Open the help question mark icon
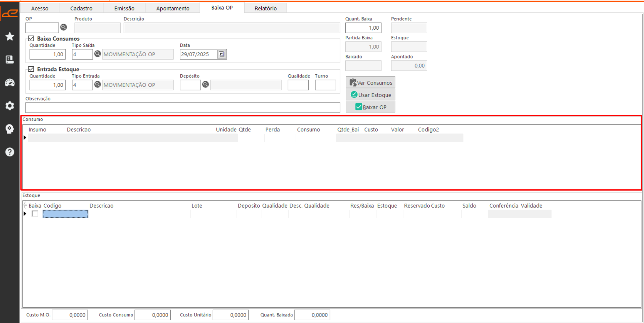This screenshot has width=644, height=323. (x=10, y=152)
